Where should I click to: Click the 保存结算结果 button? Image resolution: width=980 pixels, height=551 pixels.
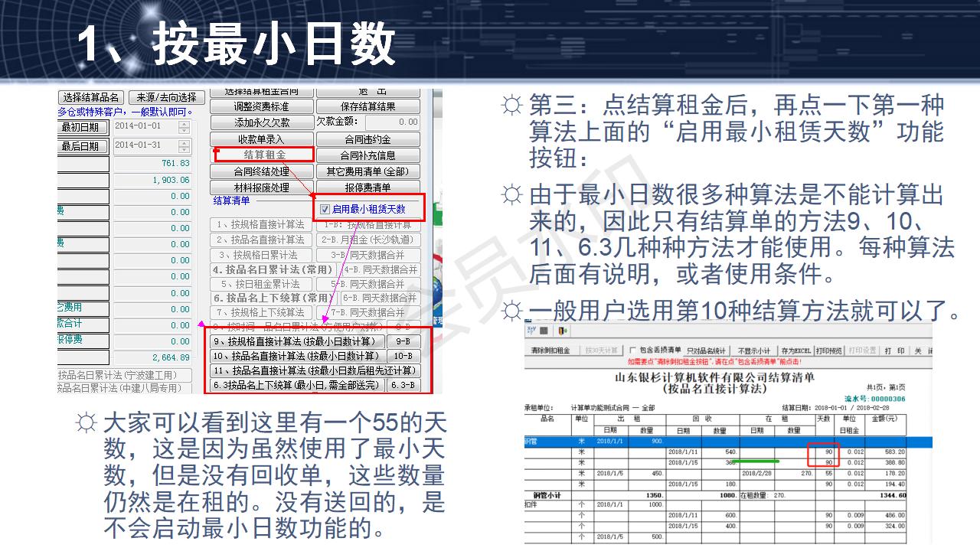click(x=368, y=106)
